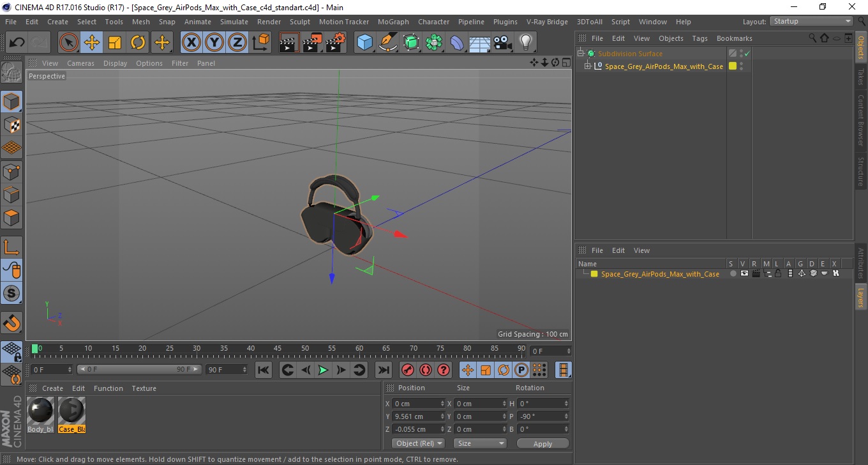Image resolution: width=868 pixels, height=465 pixels.
Task: Open material manager Texture menu
Action: point(144,388)
